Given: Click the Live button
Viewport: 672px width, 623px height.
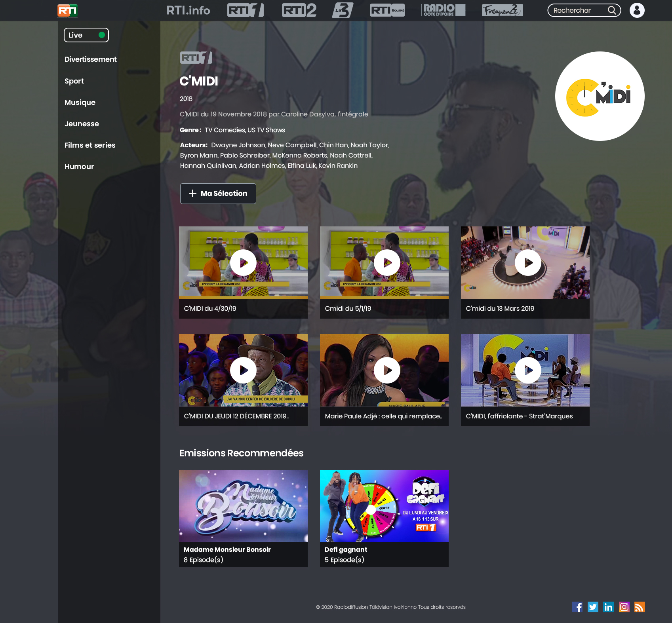Looking at the screenshot, I should (86, 35).
